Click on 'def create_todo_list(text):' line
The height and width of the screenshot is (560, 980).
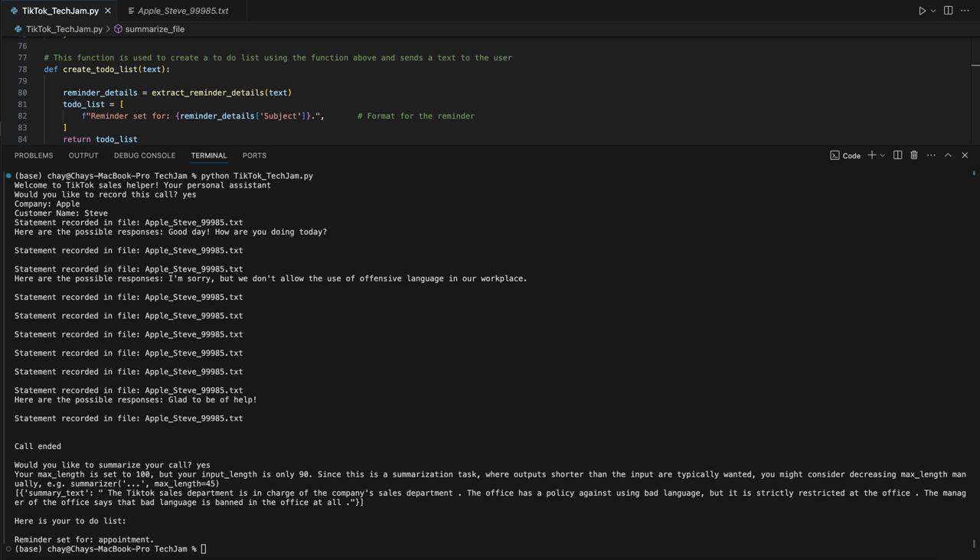click(x=106, y=69)
